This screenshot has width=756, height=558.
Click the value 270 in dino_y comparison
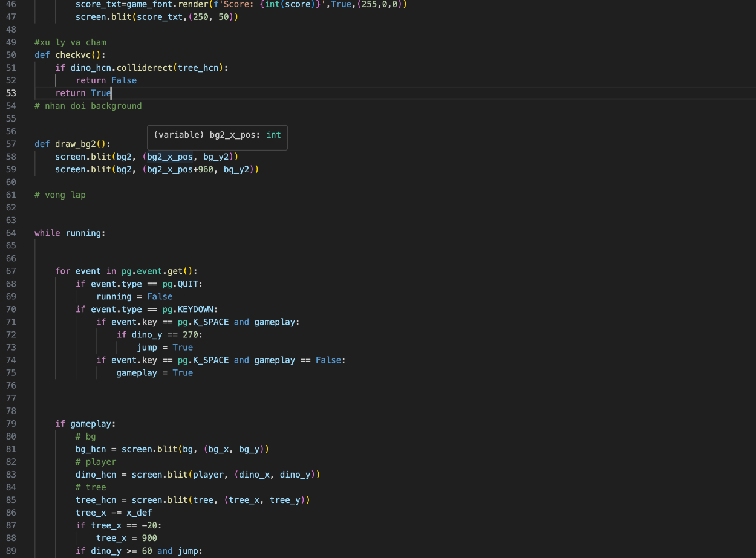point(190,334)
